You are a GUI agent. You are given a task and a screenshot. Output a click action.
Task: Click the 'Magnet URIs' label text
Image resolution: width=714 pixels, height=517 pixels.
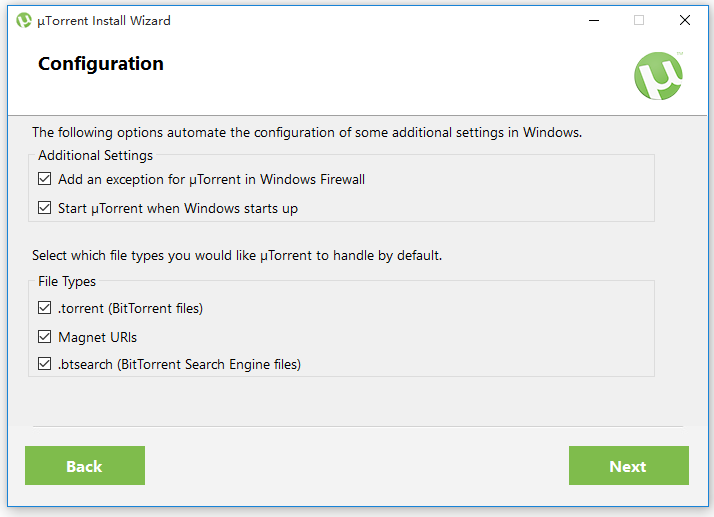click(x=98, y=337)
